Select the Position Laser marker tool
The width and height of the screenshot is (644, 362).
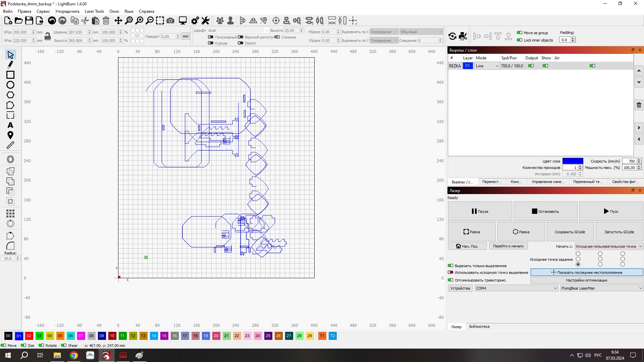click(10, 135)
